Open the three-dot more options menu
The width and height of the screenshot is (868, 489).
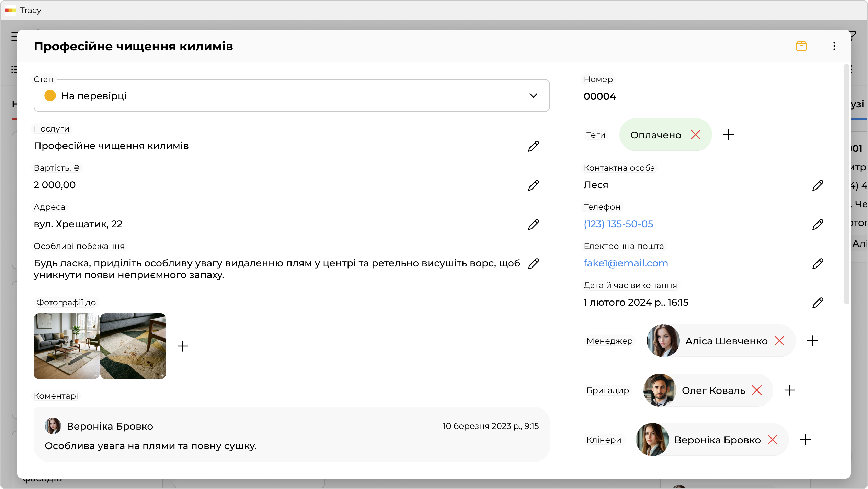(834, 46)
